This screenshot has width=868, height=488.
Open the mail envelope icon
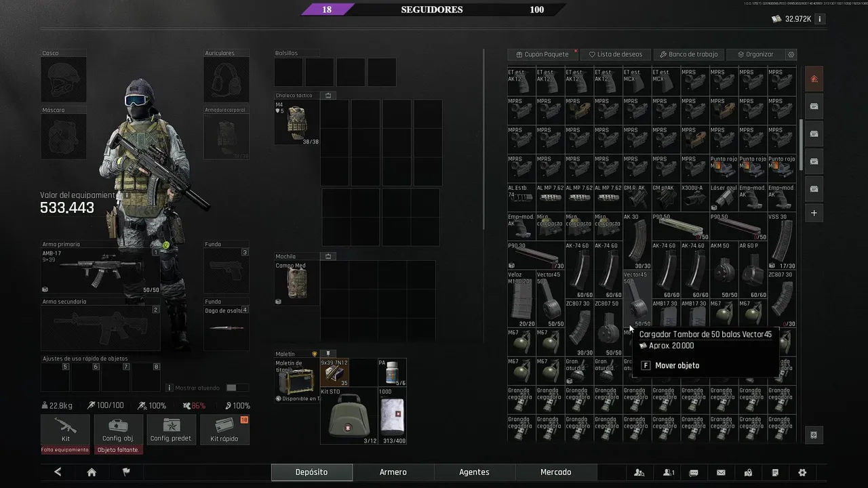click(x=721, y=472)
